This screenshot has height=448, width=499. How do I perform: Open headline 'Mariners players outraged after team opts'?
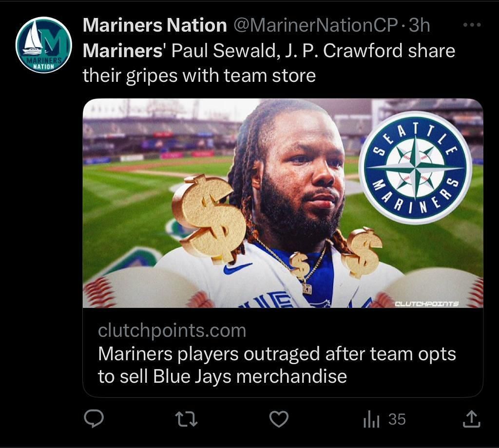pyautogui.click(x=277, y=354)
